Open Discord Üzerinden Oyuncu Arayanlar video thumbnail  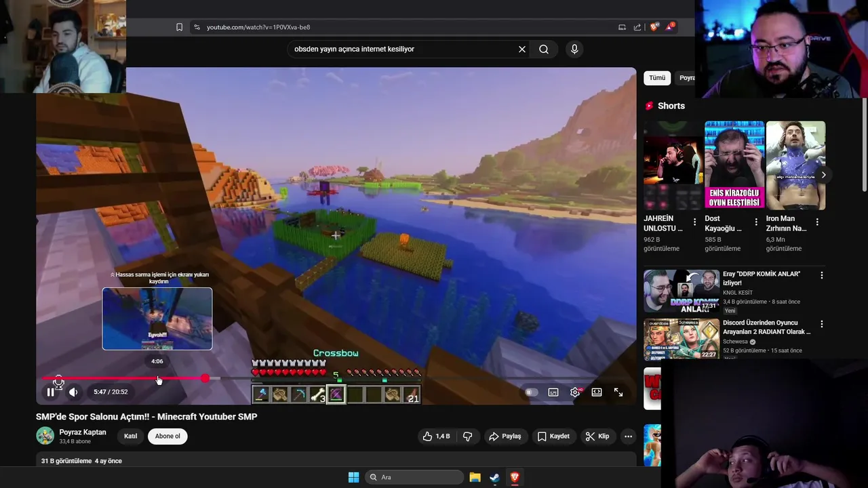tap(682, 340)
